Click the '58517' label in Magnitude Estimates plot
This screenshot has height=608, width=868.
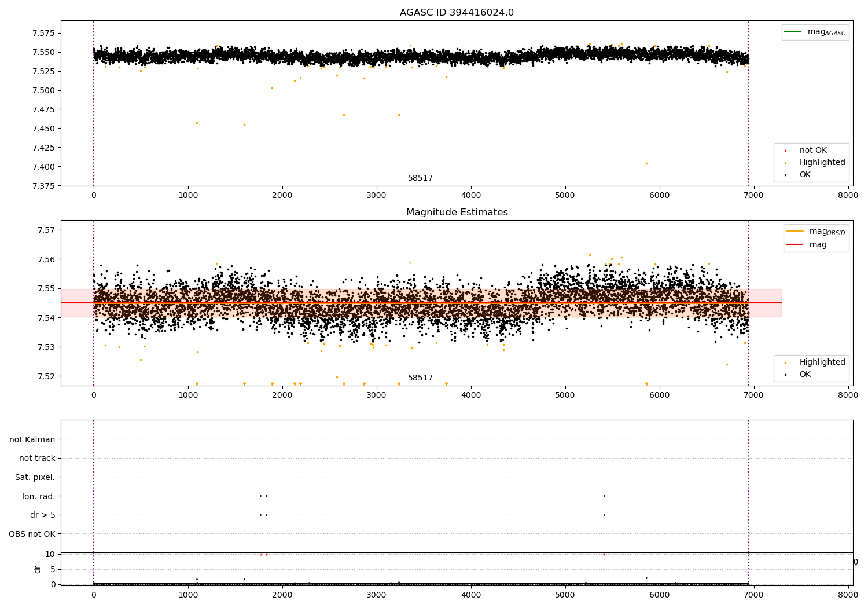coord(420,378)
